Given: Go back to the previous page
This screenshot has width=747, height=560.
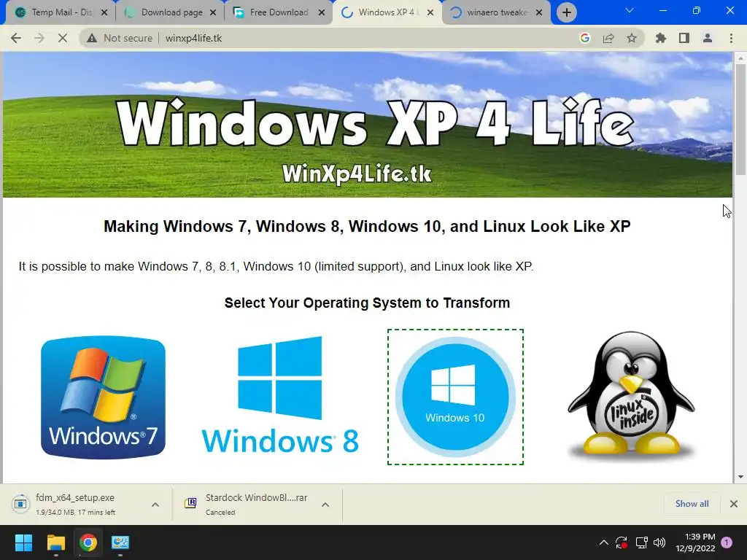Looking at the screenshot, I should tap(16, 38).
